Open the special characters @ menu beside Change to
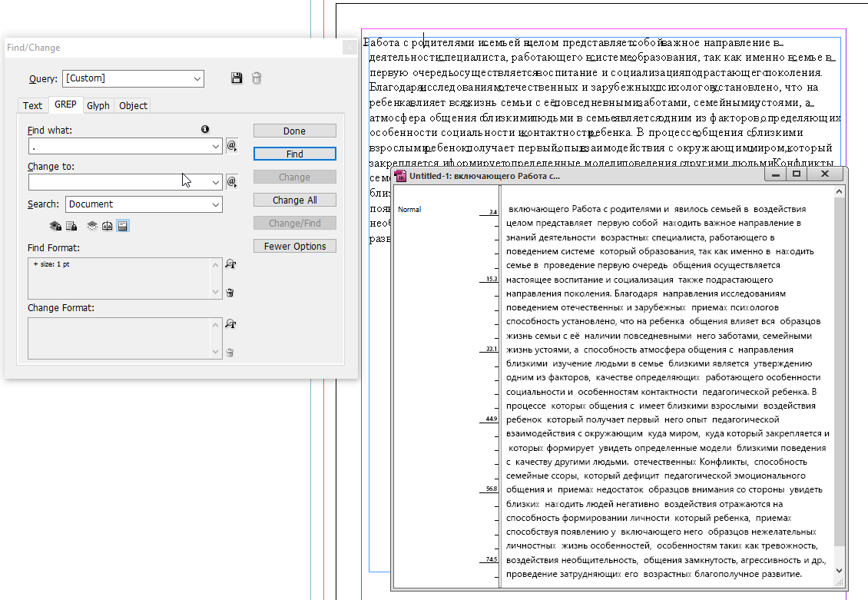Image resolution: width=868 pixels, height=600 pixels. tap(231, 182)
